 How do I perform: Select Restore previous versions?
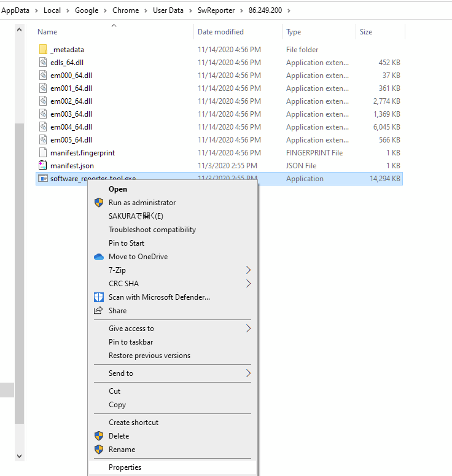(173, 356)
